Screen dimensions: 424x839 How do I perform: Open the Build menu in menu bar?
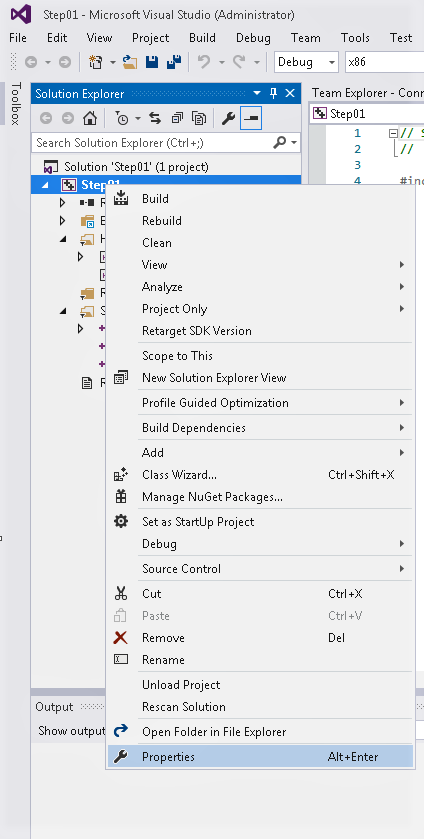click(x=202, y=38)
